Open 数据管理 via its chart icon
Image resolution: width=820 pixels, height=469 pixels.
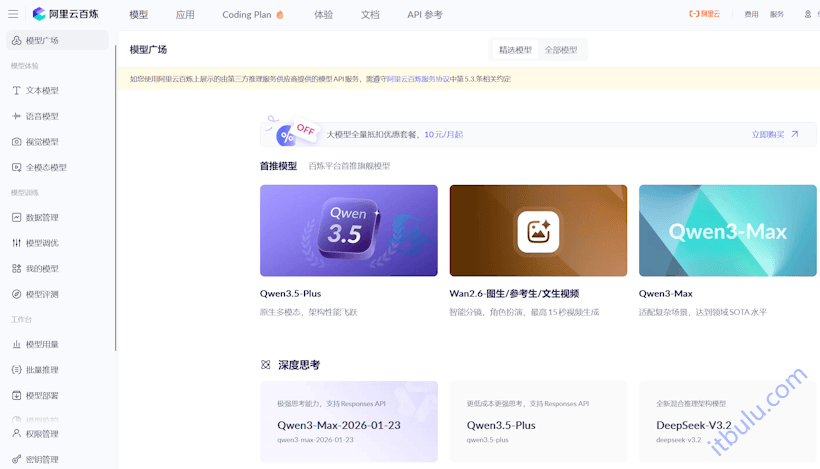pyautogui.click(x=17, y=218)
